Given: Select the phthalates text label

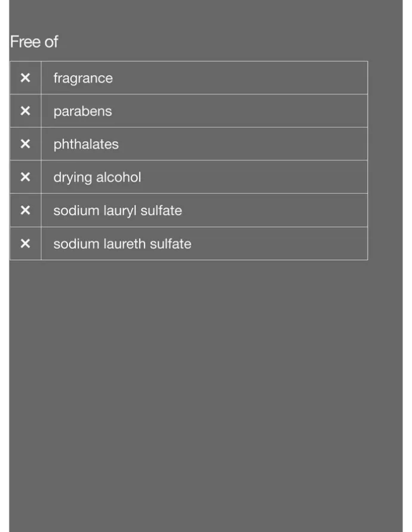Looking at the screenshot, I should tap(86, 144).
